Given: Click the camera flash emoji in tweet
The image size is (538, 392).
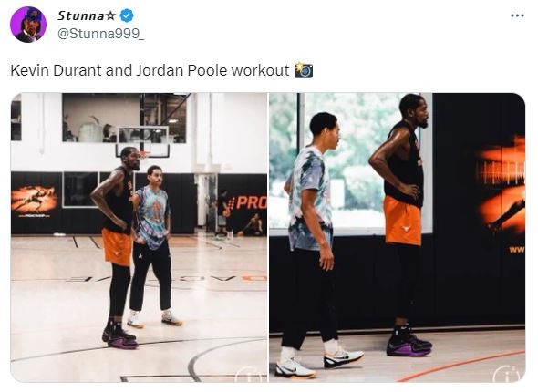Looking at the screenshot, I should pos(304,70).
